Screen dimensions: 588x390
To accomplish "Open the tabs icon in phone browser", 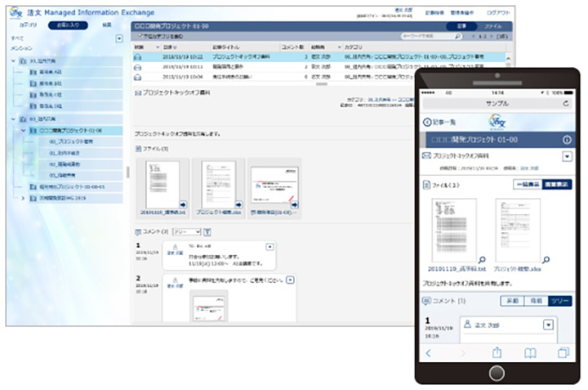I will coord(563,352).
